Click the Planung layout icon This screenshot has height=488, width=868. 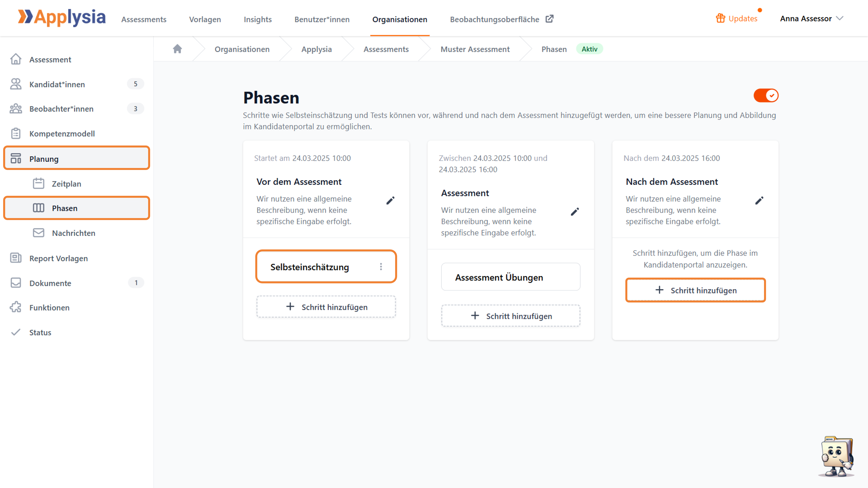coord(16,158)
